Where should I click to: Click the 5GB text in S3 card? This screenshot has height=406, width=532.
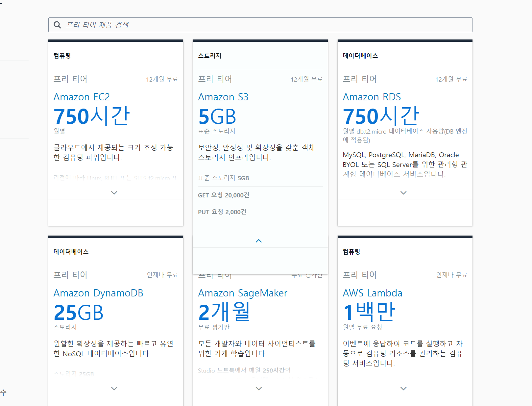(x=217, y=117)
